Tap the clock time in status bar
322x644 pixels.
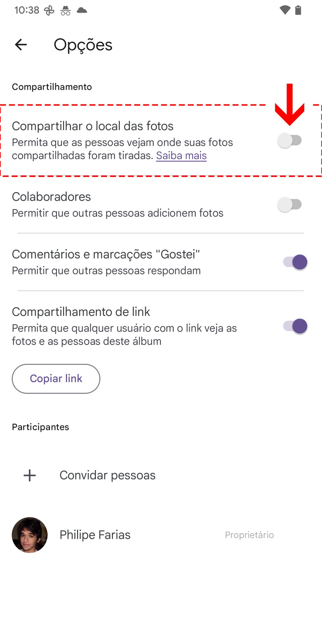27,10
